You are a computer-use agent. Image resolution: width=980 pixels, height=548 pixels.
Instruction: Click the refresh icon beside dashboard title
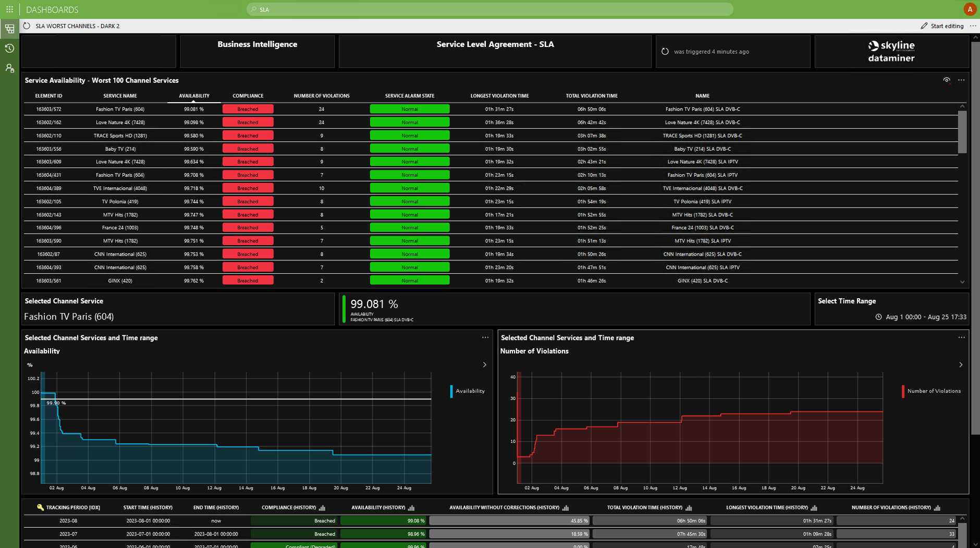27,26
